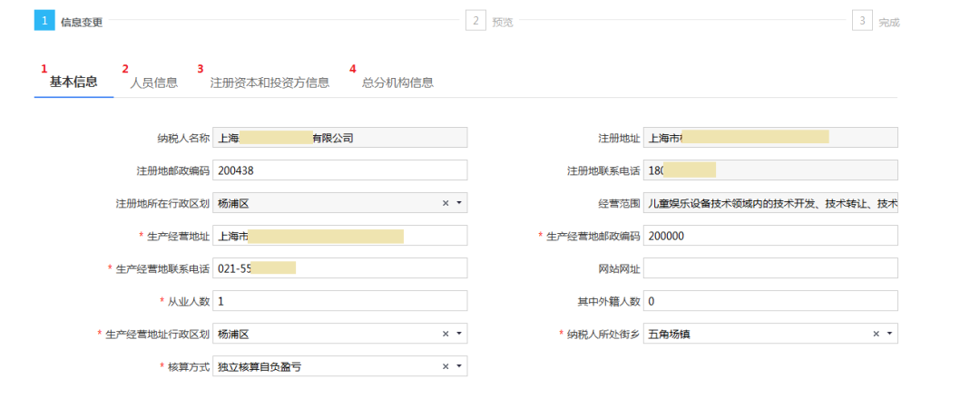Expand the 生产经营地址行政区划 dropdown arrow
The height and width of the screenshot is (398, 980).
(459, 334)
